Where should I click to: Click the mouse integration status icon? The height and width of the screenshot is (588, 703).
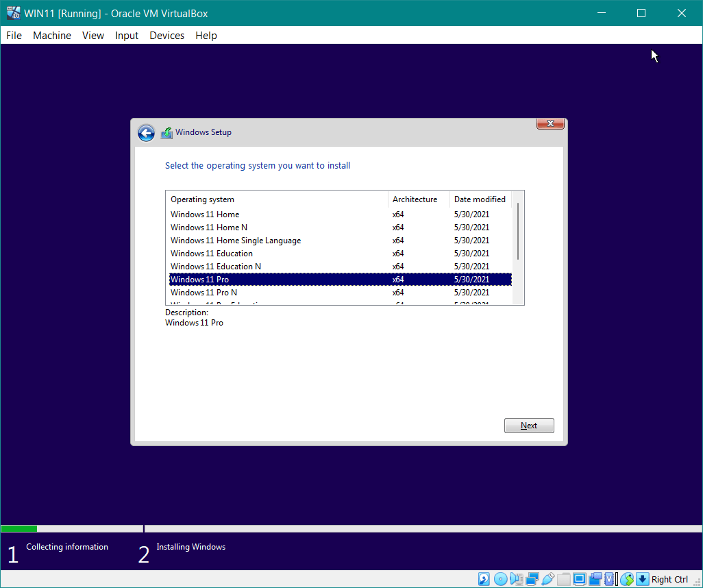pyautogui.click(x=626, y=579)
